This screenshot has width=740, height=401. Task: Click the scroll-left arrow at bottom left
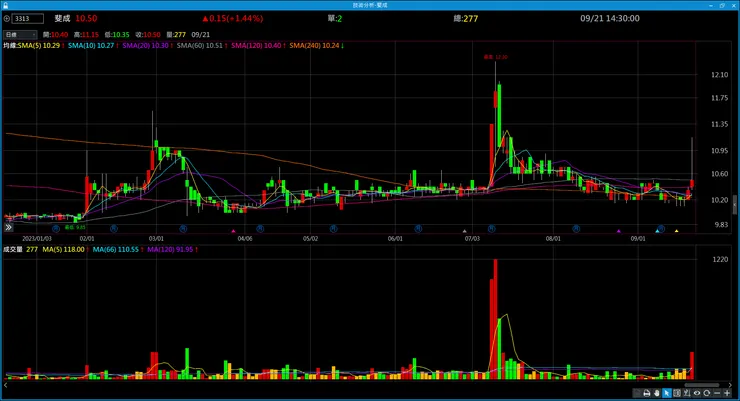pos(6,385)
